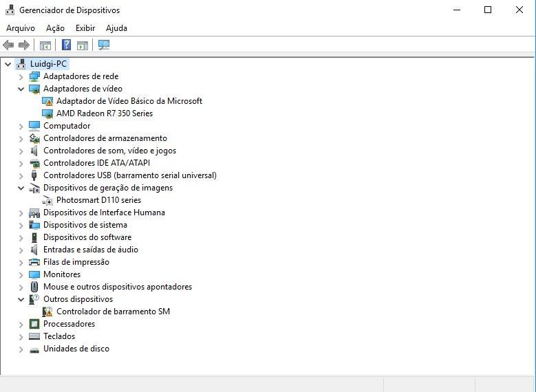
Task: Click the Dispositivos de sistema icon
Action: (x=34, y=225)
